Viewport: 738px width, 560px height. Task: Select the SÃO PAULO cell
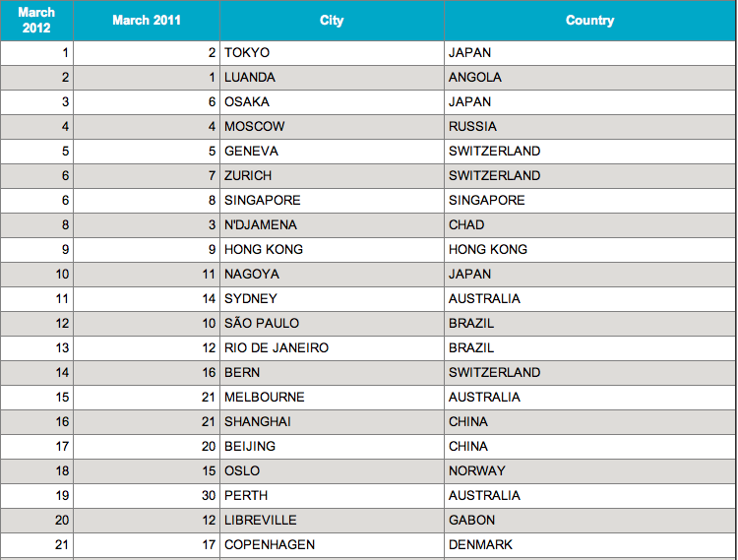pyautogui.click(x=332, y=323)
